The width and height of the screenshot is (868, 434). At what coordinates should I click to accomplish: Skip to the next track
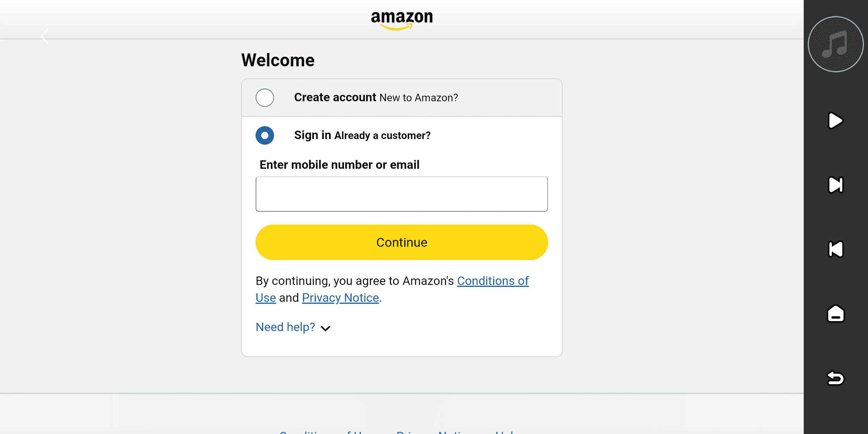(x=835, y=185)
